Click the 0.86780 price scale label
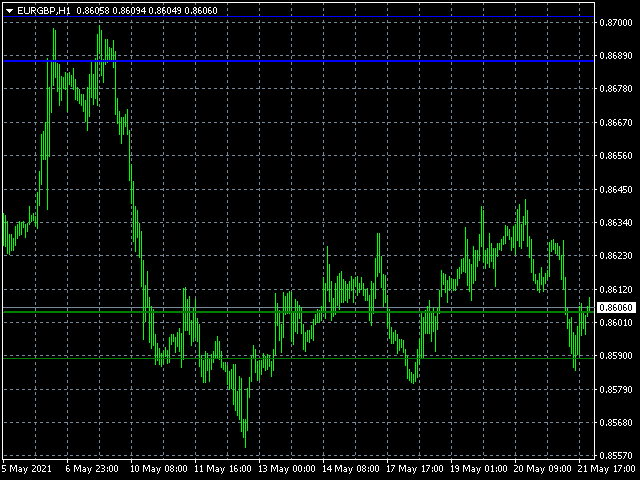This screenshot has height=480, width=640. (x=616, y=89)
